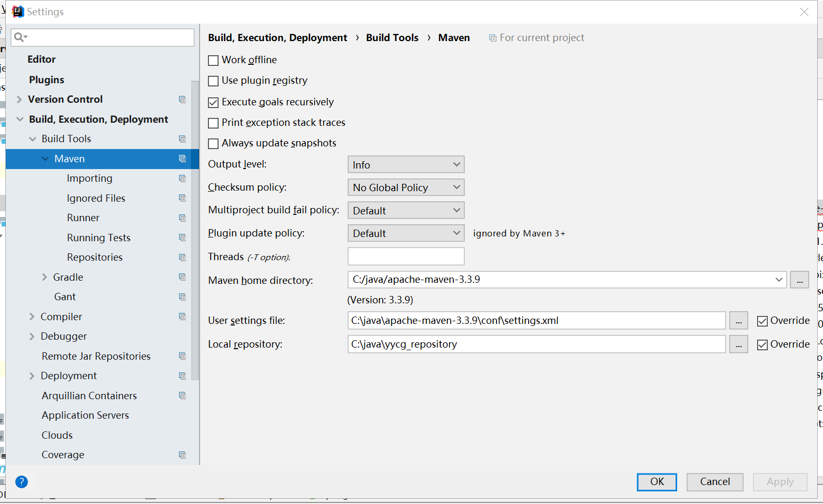Screen dimensions: 823x504
Task: Click the Cancel button
Action: [x=715, y=482]
